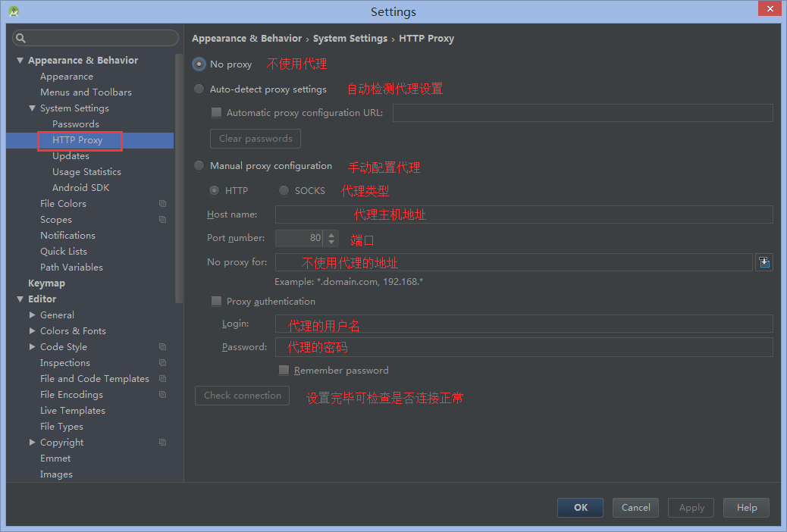Click the project-level icon next to Inspections
Viewport: 787px width, 532px height.
162,362
